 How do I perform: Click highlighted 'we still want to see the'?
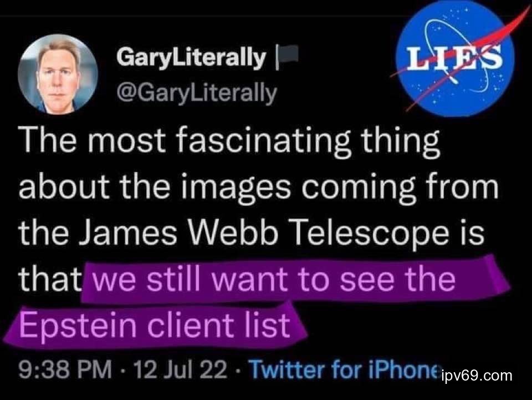point(274,280)
